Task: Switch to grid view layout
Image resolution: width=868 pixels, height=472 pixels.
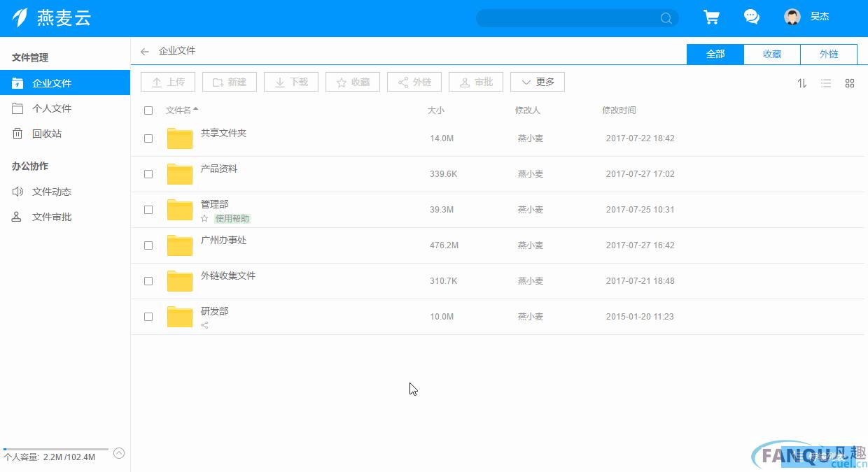Action: point(850,83)
